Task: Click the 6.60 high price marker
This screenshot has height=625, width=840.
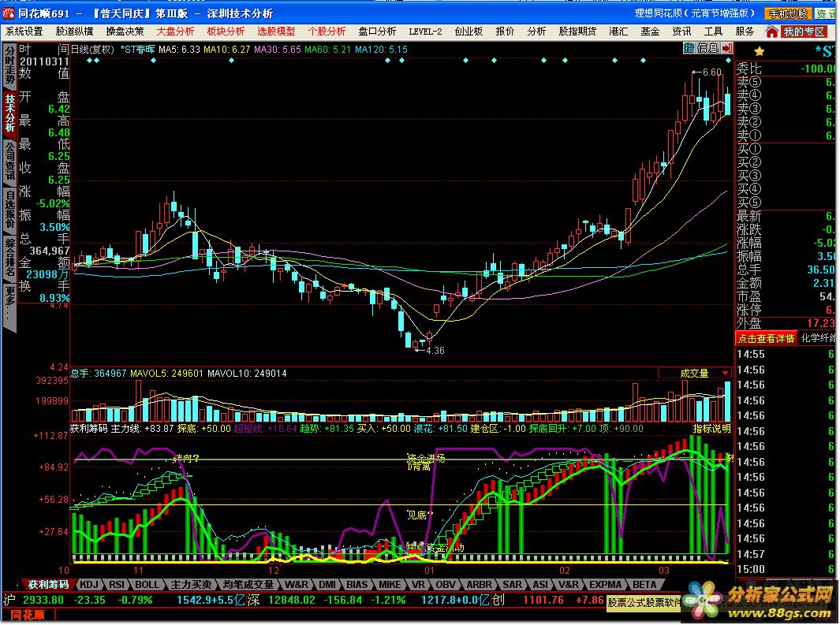Action: [707, 73]
